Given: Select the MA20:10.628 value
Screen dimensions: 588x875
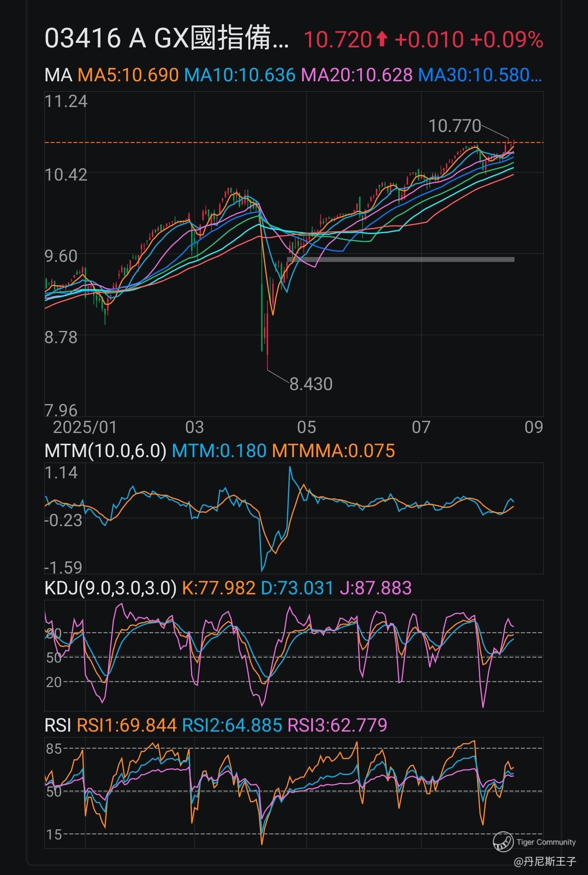Looking at the screenshot, I should tap(357, 75).
